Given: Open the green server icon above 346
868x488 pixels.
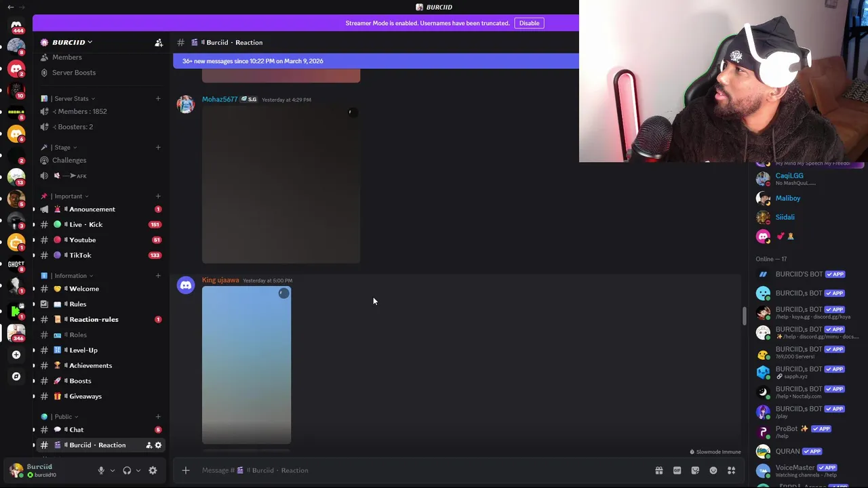Looking at the screenshot, I should [16, 310].
